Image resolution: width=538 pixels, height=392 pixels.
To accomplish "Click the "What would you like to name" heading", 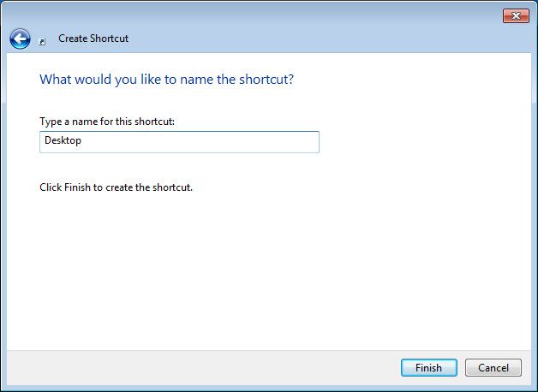I will (x=172, y=80).
